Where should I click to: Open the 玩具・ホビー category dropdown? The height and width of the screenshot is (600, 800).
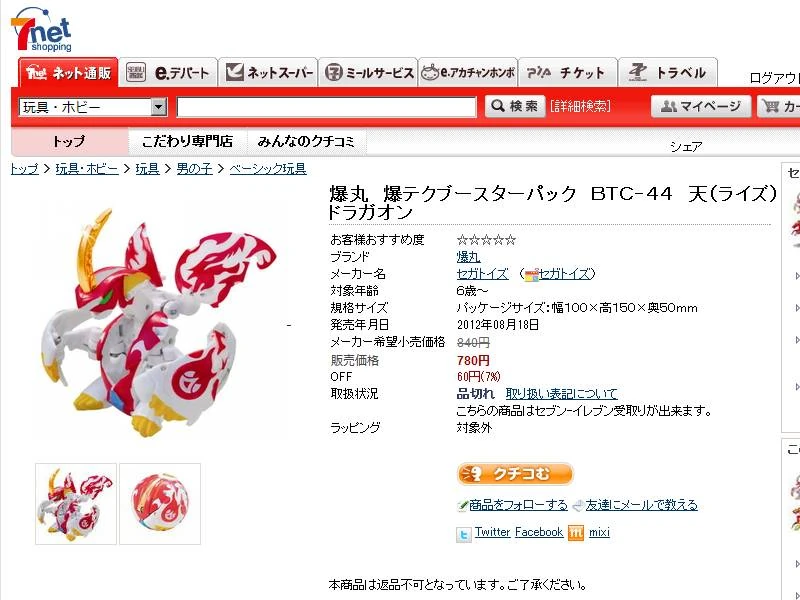tap(93, 107)
